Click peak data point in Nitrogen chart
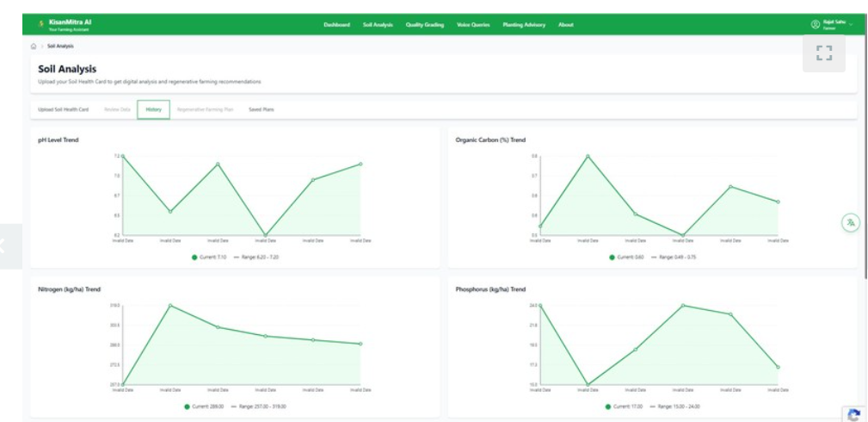The image size is (868, 422). (x=170, y=306)
